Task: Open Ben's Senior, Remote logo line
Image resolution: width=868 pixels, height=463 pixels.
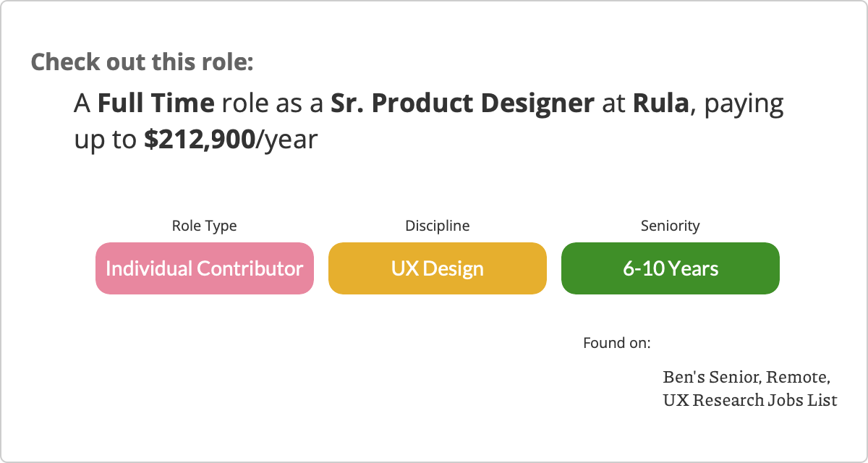Action: [746, 377]
